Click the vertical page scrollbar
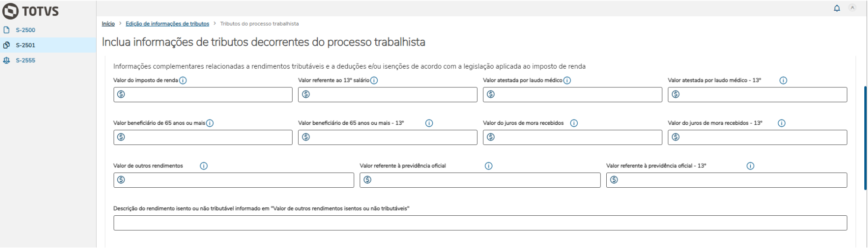868x248 pixels. coord(865,138)
